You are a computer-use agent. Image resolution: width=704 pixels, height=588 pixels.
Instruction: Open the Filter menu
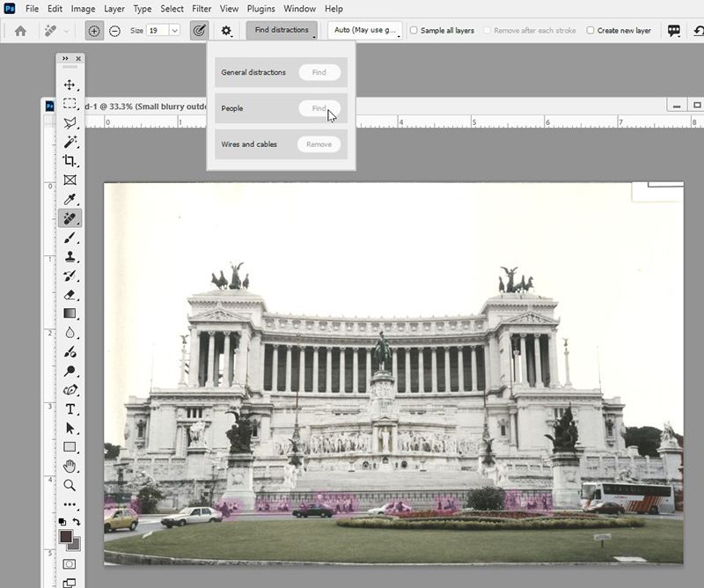click(202, 9)
